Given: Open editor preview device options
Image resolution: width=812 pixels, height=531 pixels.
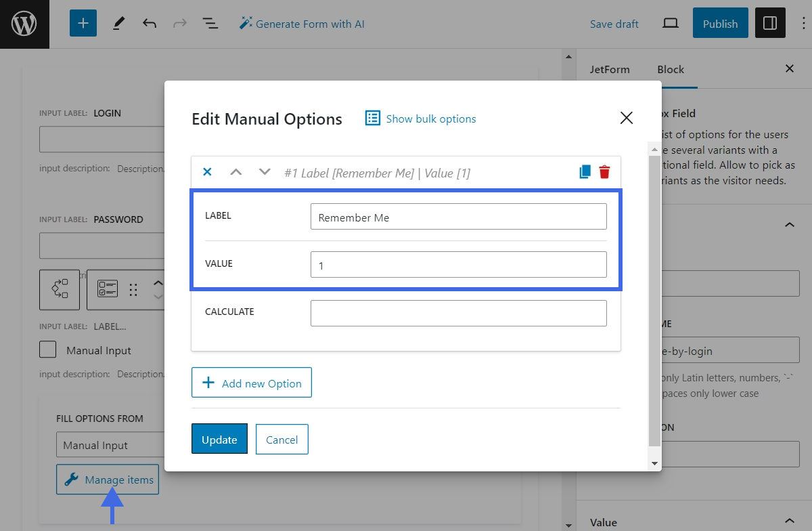Looking at the screenshot, I should click(670, 23).
